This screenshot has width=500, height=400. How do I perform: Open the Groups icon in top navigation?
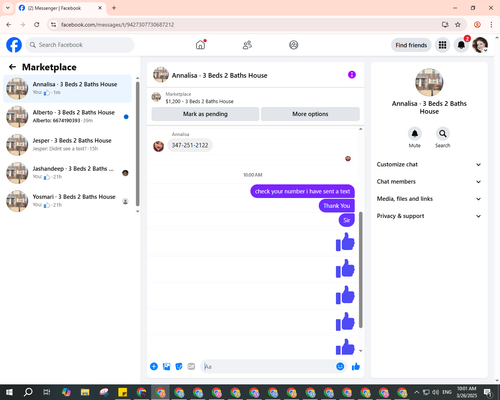point(293,45)
